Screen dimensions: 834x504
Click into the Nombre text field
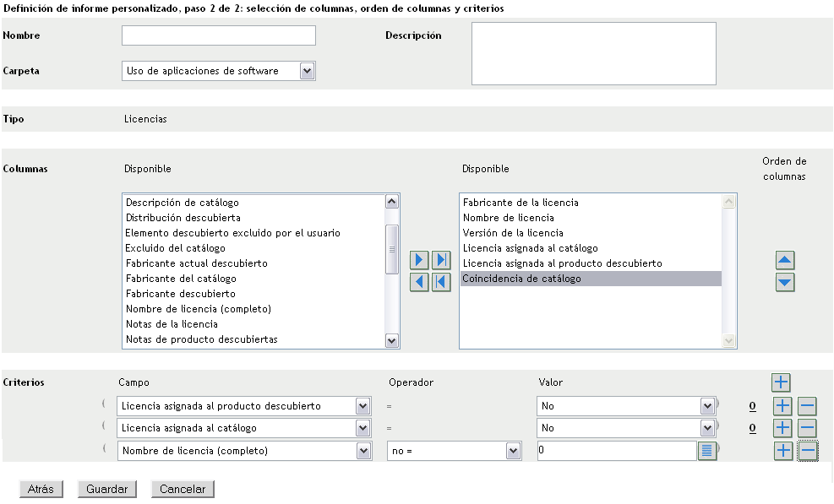pyautogui.click(x=218, y=35)
